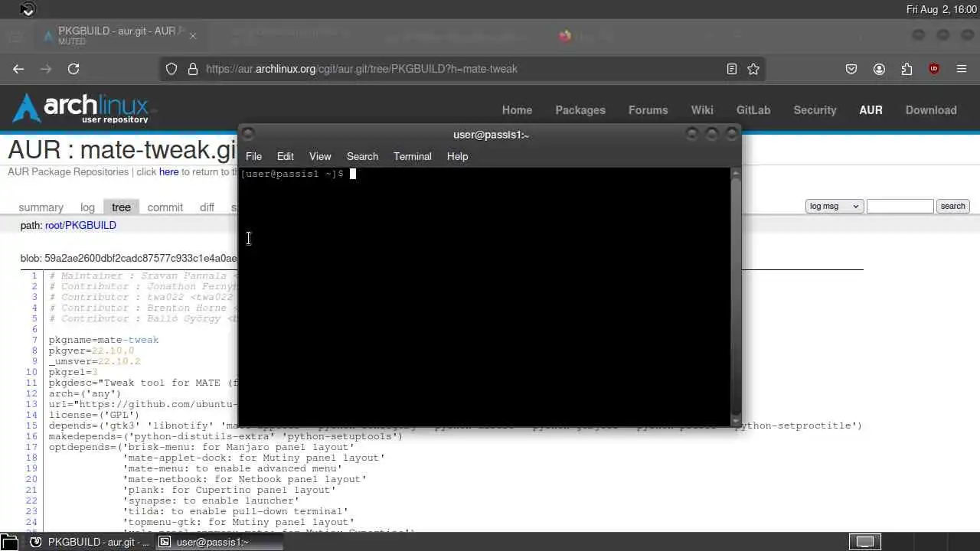Switch to the cgit summary tab
Viewport: 980px width, 551px height.
pyautogui.click(x=41, y=207)
